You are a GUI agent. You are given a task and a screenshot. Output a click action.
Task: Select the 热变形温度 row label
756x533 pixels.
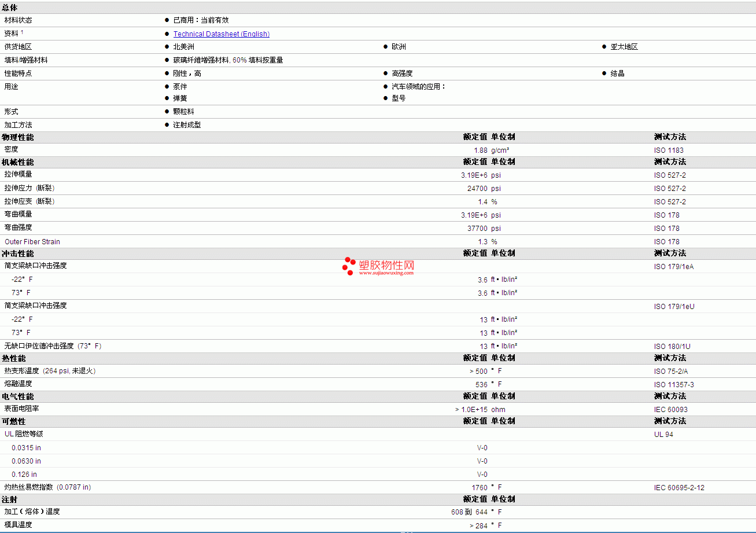pos(50,371)
